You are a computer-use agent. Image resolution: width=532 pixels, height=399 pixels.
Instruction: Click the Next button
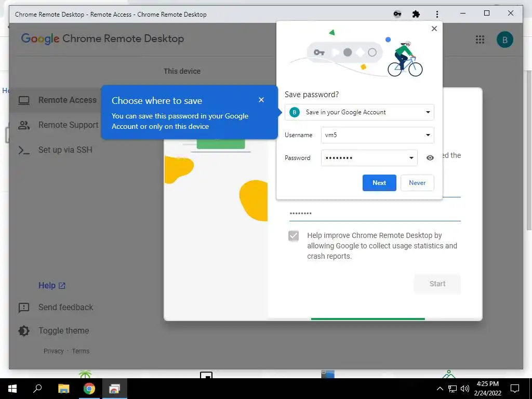379,183
